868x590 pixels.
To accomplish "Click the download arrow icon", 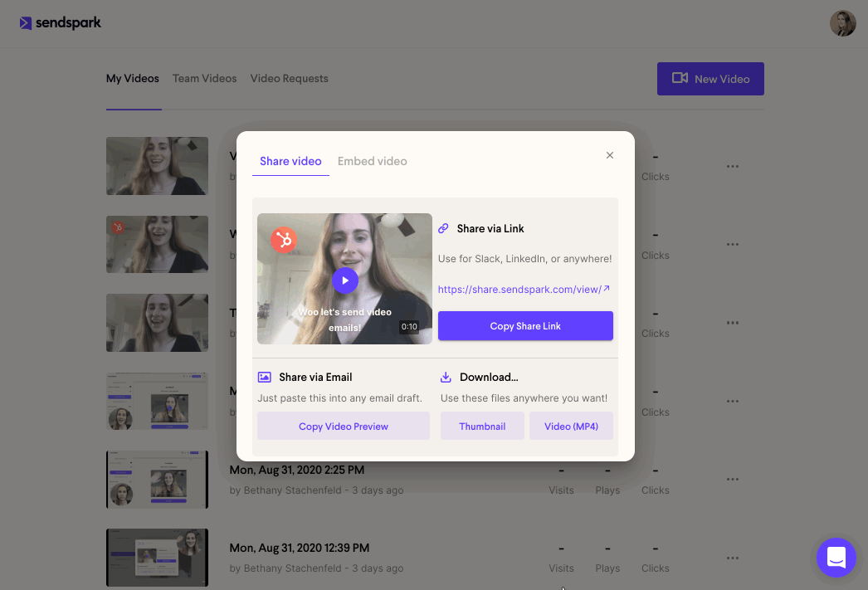I will (x=446, y=378).
